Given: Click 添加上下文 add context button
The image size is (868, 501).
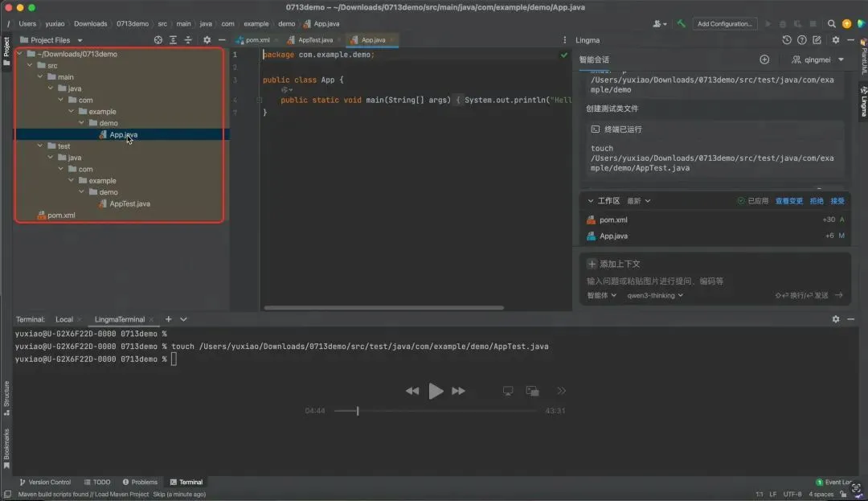Looking at the screenshot, I should pyautogui.click(x=613, y=264).
